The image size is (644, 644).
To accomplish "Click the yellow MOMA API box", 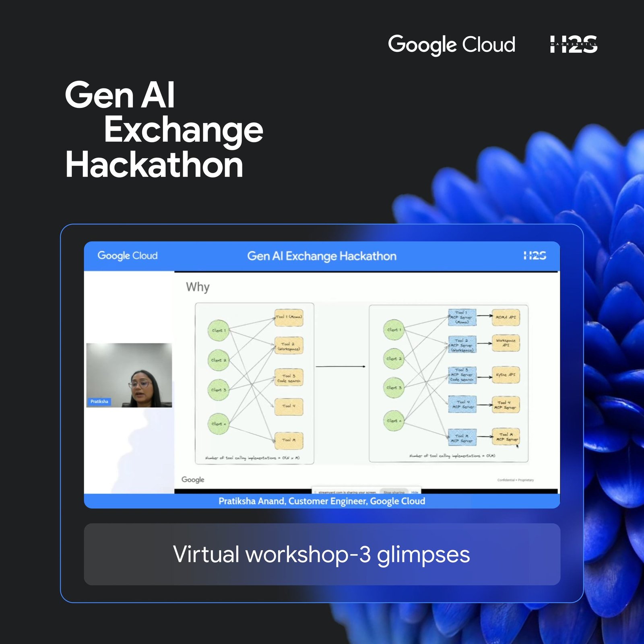I will pos(506,317).
